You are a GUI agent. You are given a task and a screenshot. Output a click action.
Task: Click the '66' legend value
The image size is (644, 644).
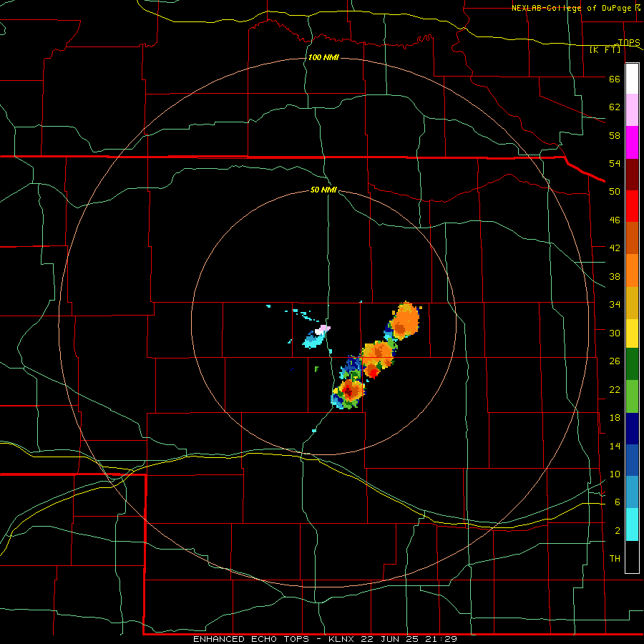pyautogui.click(x=615, y=79)
